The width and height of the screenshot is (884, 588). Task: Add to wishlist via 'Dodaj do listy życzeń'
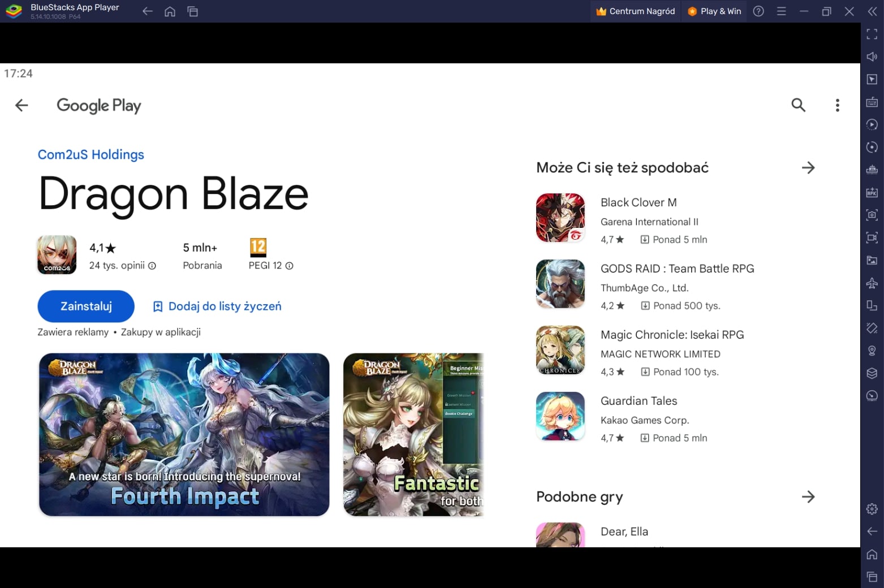tap(217, 306)
